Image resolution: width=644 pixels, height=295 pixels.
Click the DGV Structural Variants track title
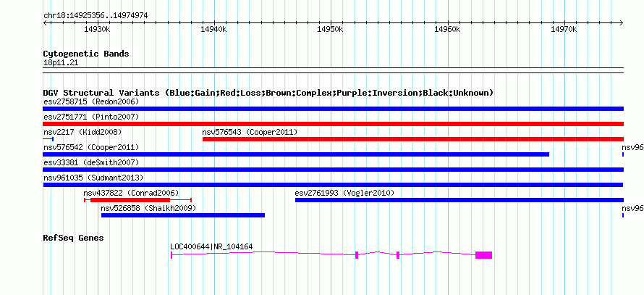(x=268, y=93)
